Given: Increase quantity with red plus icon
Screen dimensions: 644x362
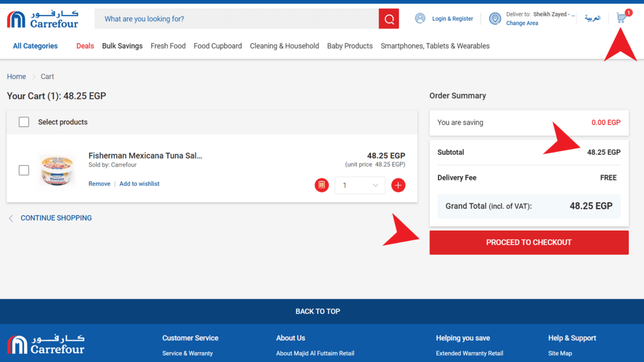Looking at the screenshot, I should (398, 185).
